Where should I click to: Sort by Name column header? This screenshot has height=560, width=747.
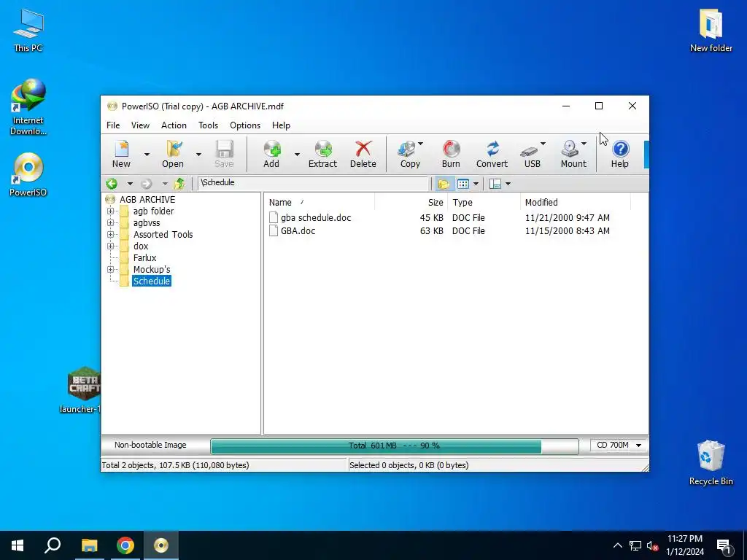pos(320,203)
